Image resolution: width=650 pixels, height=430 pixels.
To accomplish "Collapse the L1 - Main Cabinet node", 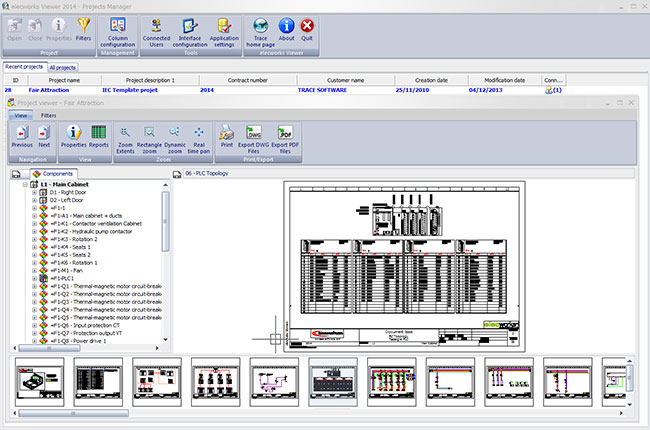I will (25, 185).
